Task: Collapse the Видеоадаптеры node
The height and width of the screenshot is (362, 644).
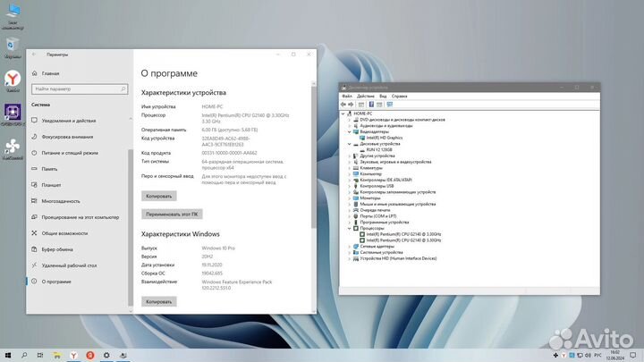Action: pyautogui.click(x=350, y=131)
